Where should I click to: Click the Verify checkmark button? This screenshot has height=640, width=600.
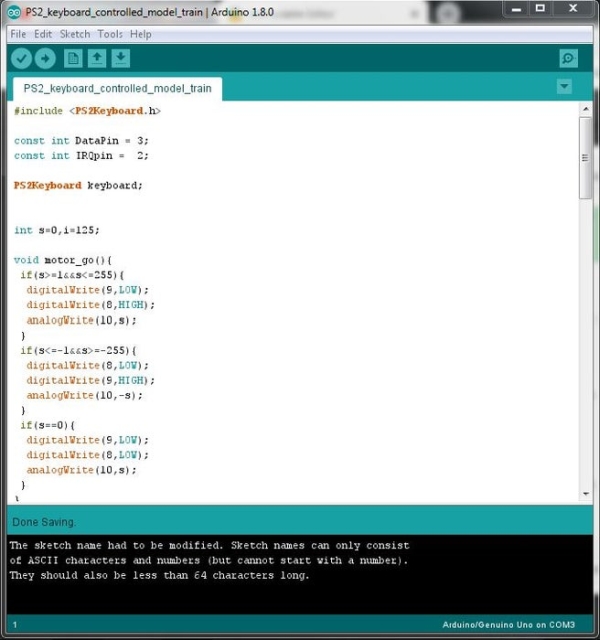22,59
